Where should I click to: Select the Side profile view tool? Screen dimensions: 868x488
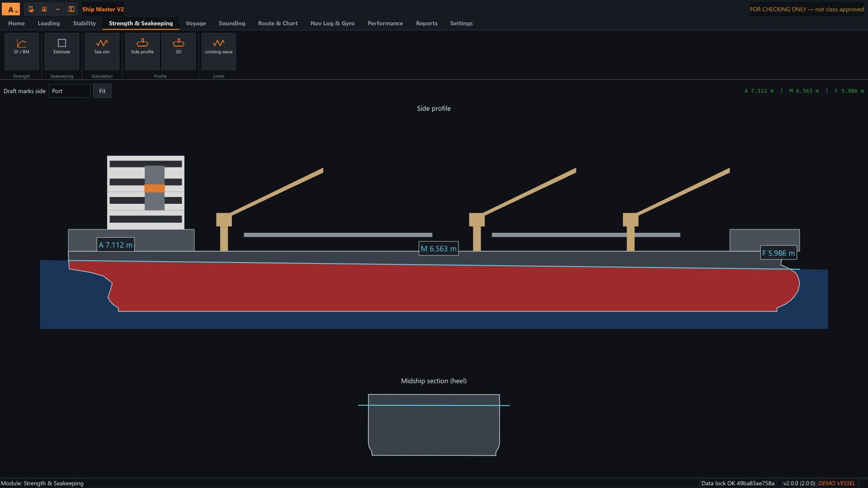point(142,51)
